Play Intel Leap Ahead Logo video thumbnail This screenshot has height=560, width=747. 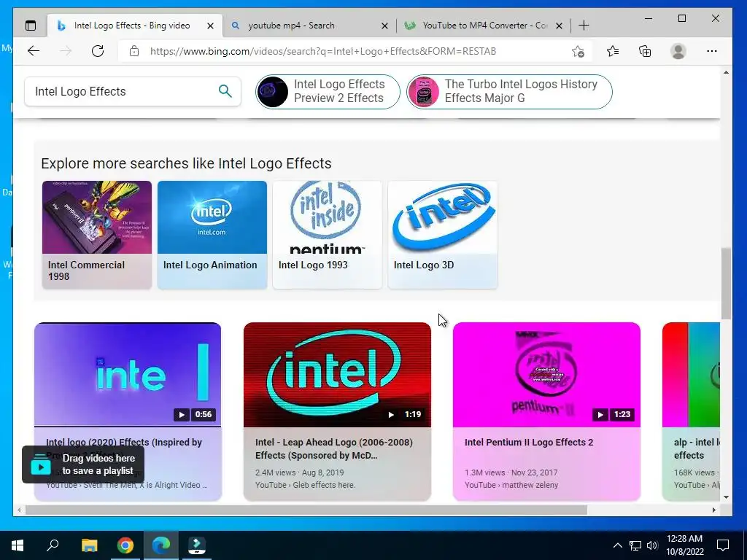(x=337, y=375)
